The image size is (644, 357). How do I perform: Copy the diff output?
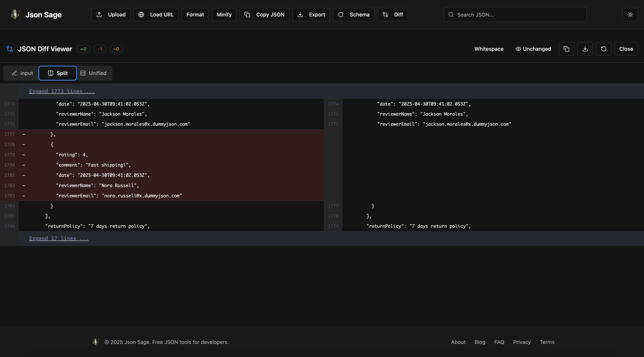tap(566, 49)
